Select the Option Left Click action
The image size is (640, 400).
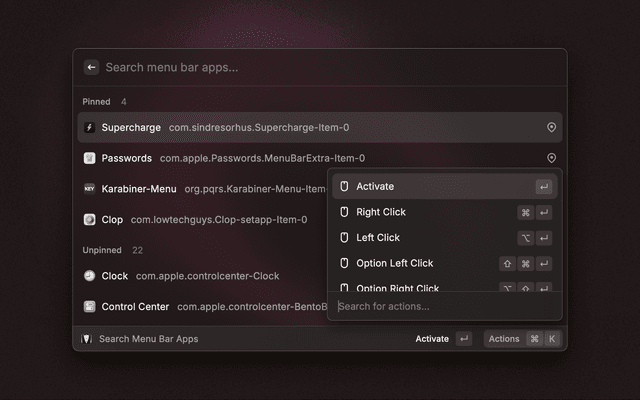coord(395,264)
